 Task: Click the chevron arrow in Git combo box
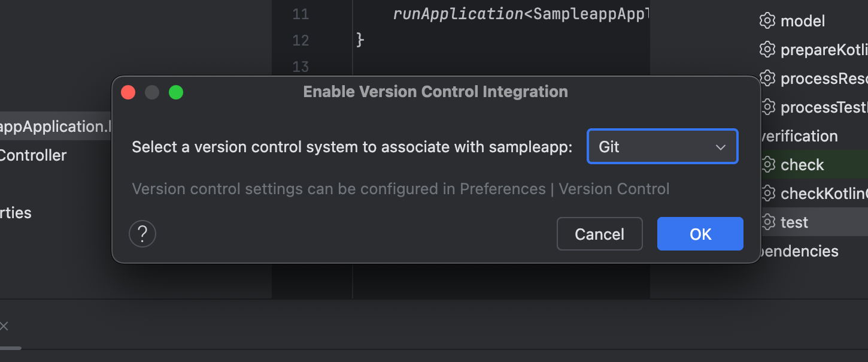point(721,147)
